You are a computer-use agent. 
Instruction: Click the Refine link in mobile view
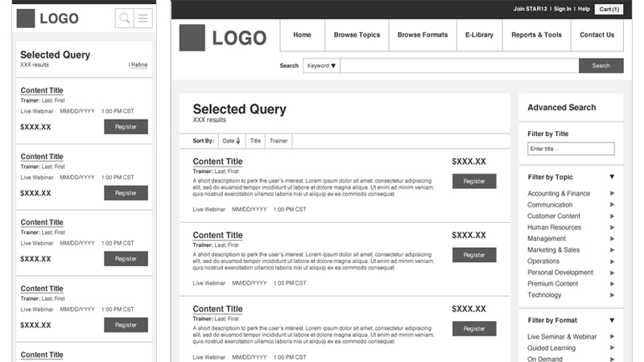(139, 64)
